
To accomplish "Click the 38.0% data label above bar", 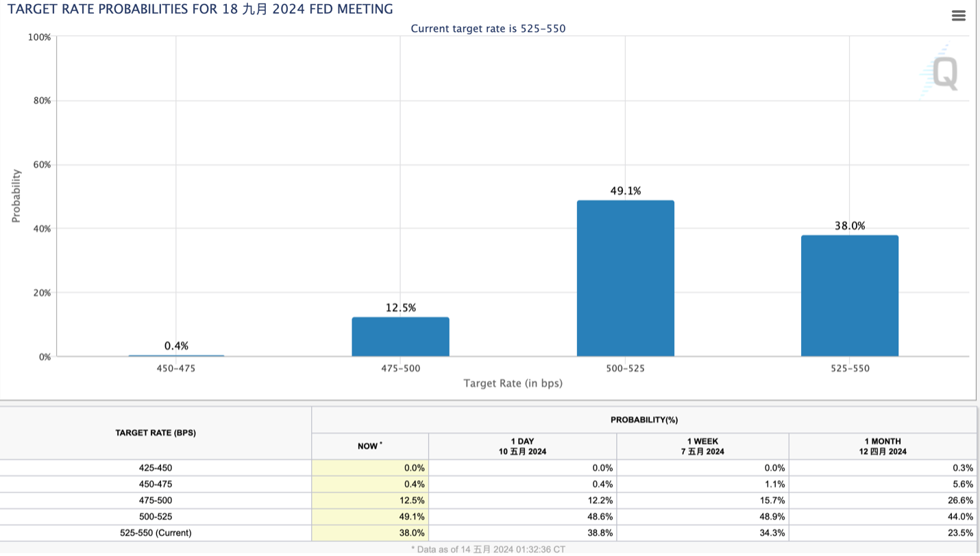I will 849,226.
